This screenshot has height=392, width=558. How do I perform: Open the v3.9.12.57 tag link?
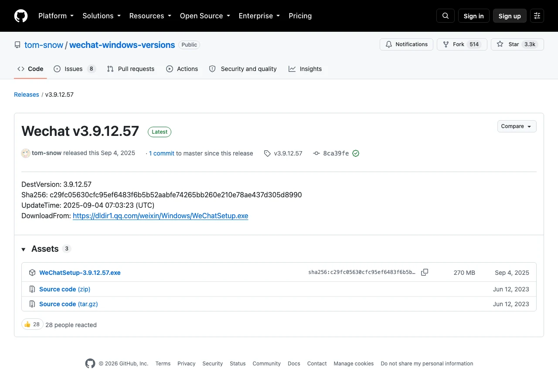coord(283,153)
